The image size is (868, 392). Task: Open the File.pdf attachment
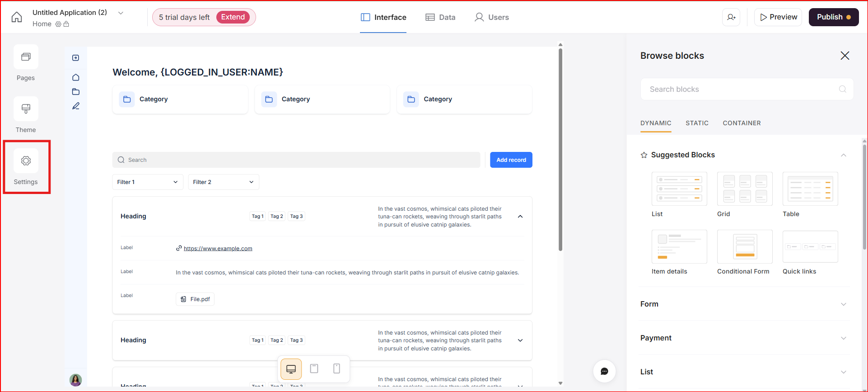pyautogui.click(x=195, y=299)
